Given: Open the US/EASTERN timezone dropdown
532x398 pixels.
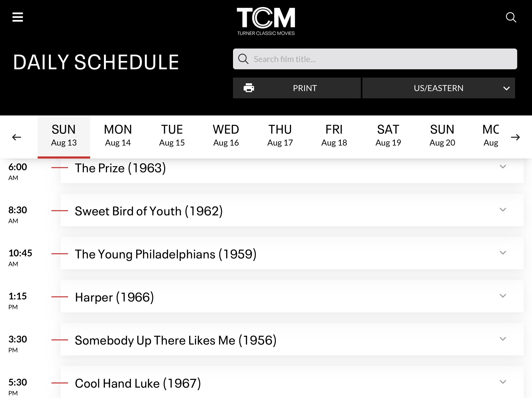Looking at the screenshot, I should click(438, 88).
